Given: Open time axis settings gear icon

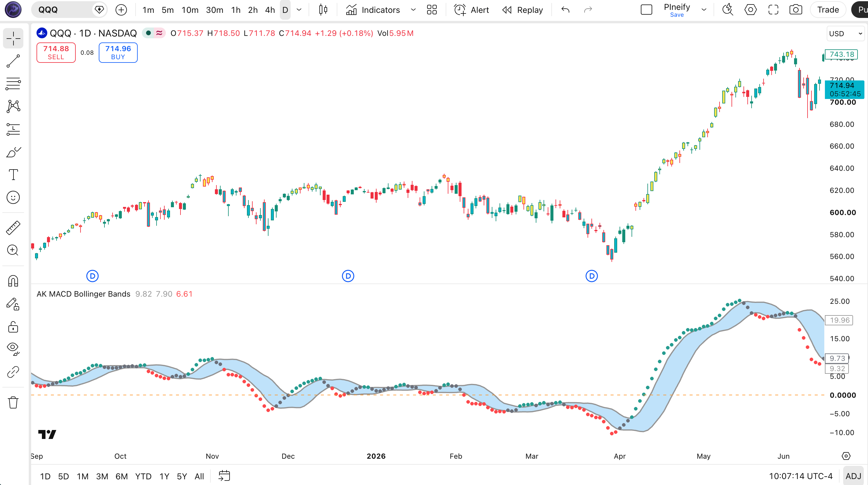Looking at the screenshot, I should (846, 456).
